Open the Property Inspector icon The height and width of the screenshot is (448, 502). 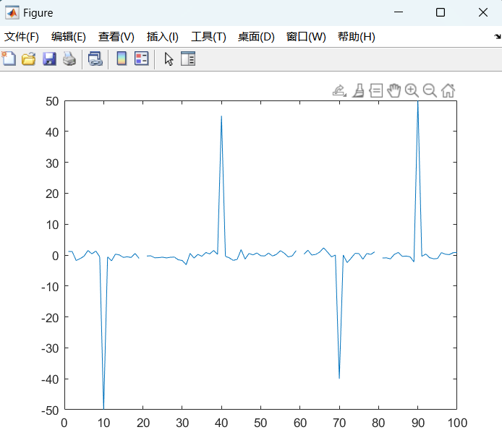click(188, 59)
